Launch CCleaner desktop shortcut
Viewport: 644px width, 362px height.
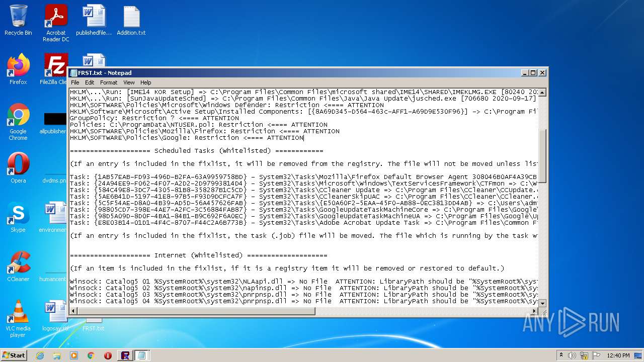(18, 266)
